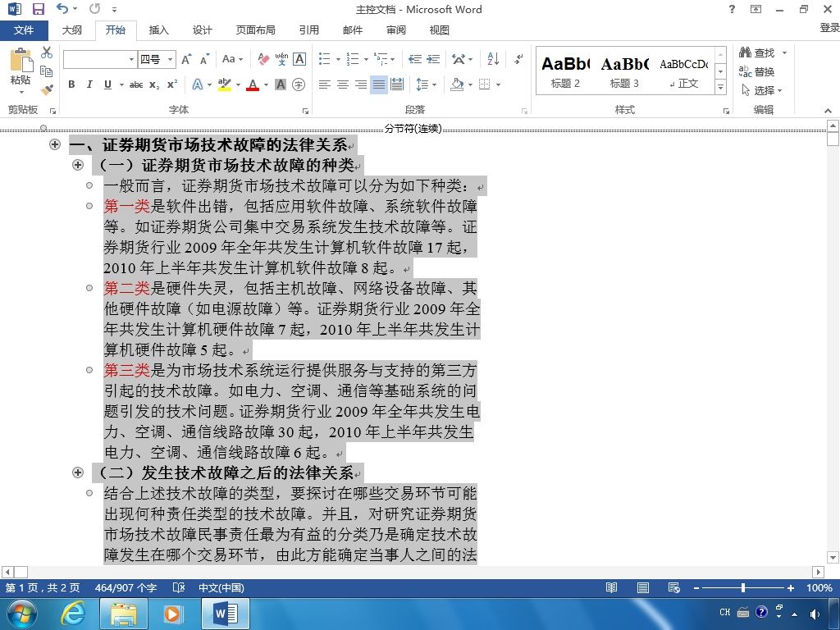Click the Cut scissors icon
Image resolution: width=840 pixels, height=630 pixels.
(x=47, y=52)
